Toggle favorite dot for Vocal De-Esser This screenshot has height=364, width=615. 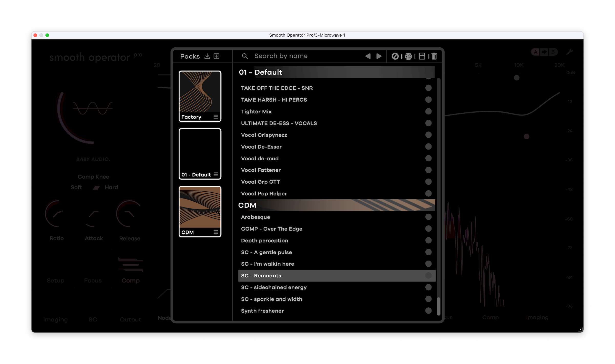pos(428,147)
